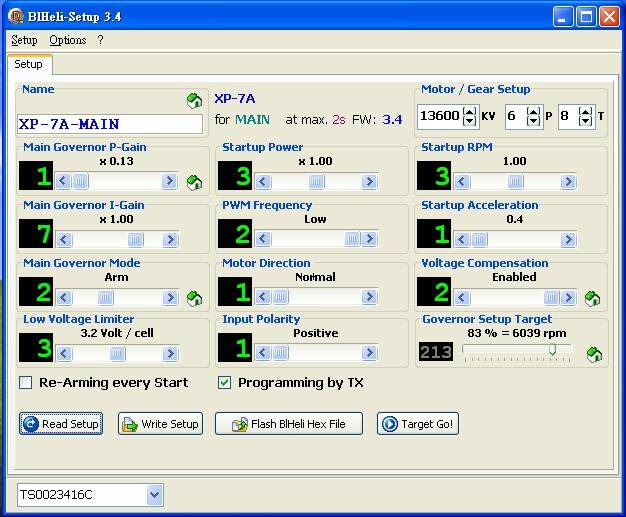Decrease gear T value spinner down
The image size is (626, 517).
point(586,121)
